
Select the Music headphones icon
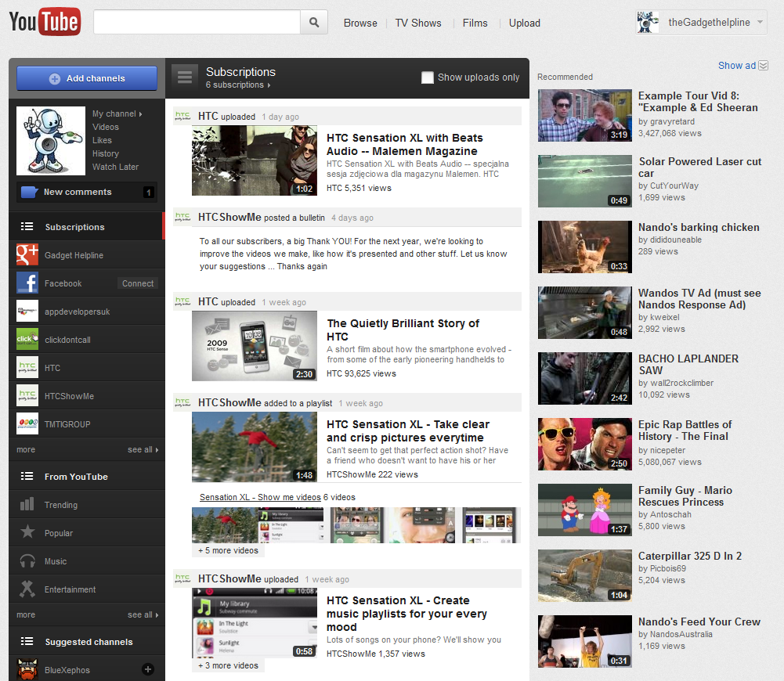tap(27, 561)
